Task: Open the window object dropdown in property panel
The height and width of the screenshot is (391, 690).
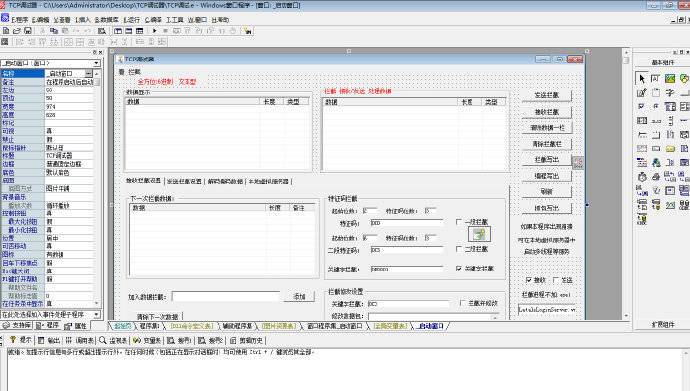Action: pos(96,63)
